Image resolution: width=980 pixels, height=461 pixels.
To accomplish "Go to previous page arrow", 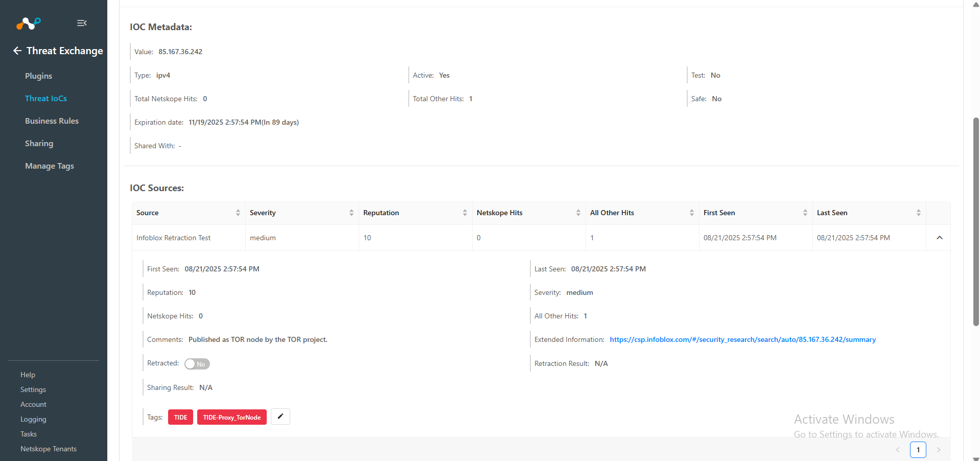I will click(x=898, y=450).
